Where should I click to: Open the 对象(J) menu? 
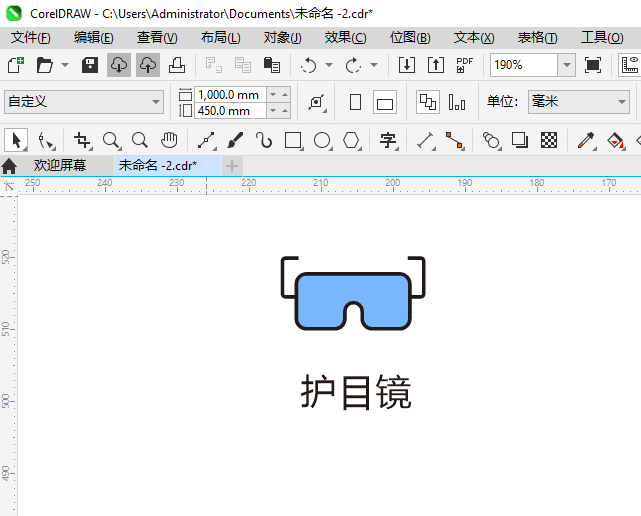(x=282, y=38)
